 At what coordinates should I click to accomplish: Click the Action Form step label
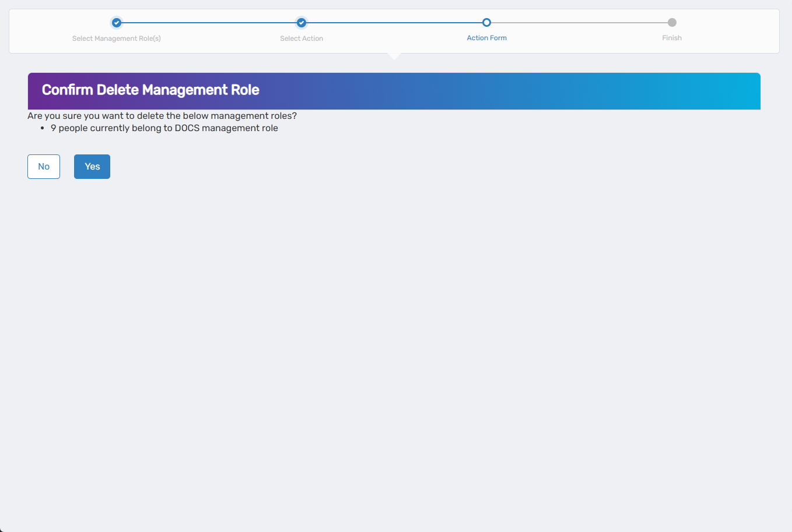coord(487,37)
